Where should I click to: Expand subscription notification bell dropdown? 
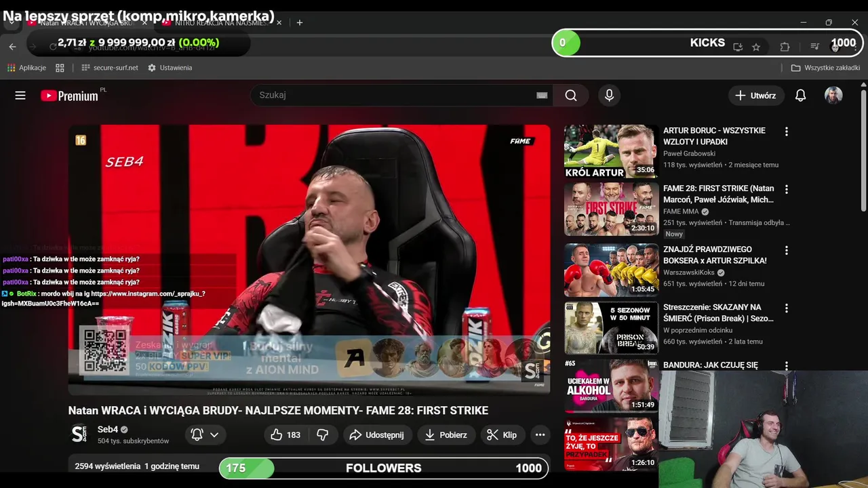pyautogui.click(x=205, y=435)
